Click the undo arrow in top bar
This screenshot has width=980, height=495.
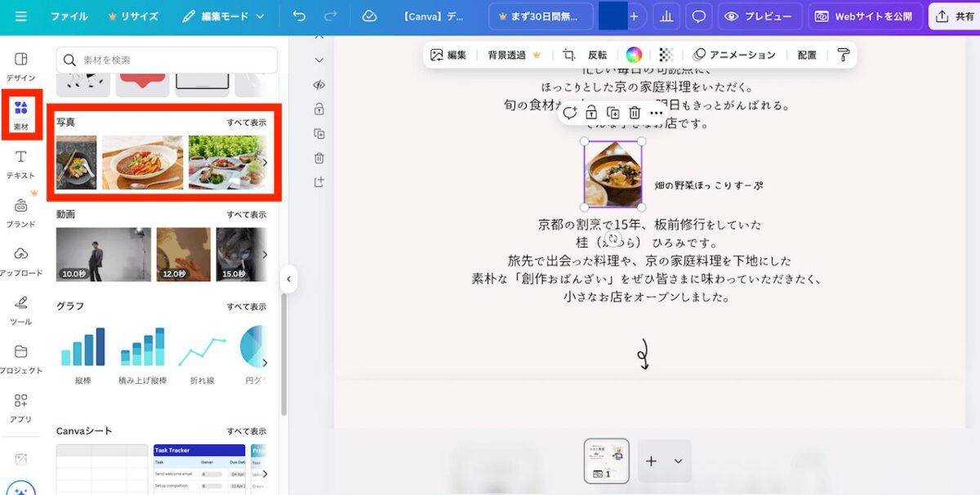click(299, 16)
